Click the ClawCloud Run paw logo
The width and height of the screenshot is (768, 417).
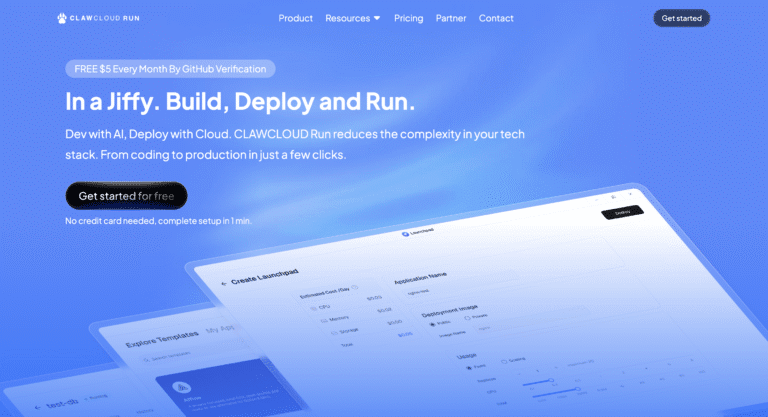[x=62, y=18]
